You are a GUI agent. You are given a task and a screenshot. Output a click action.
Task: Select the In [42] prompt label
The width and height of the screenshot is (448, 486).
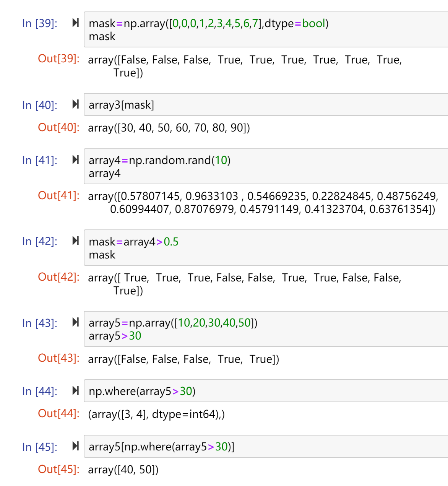(40, 241)
